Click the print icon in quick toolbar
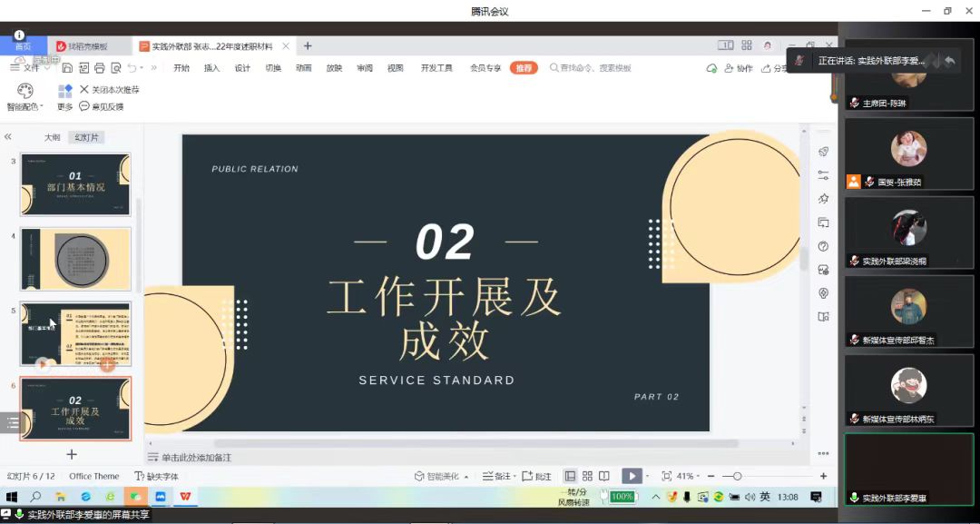 coord(100,68)
